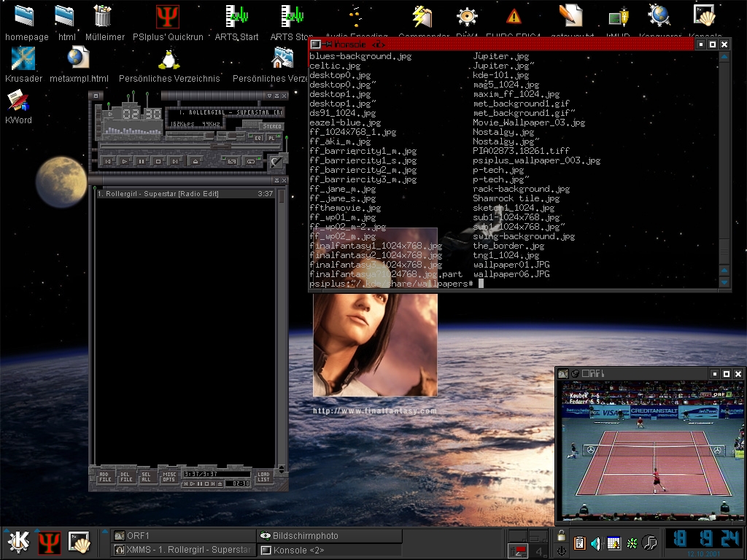Click the ORF1 tennis video area

[x=651, y=451]
